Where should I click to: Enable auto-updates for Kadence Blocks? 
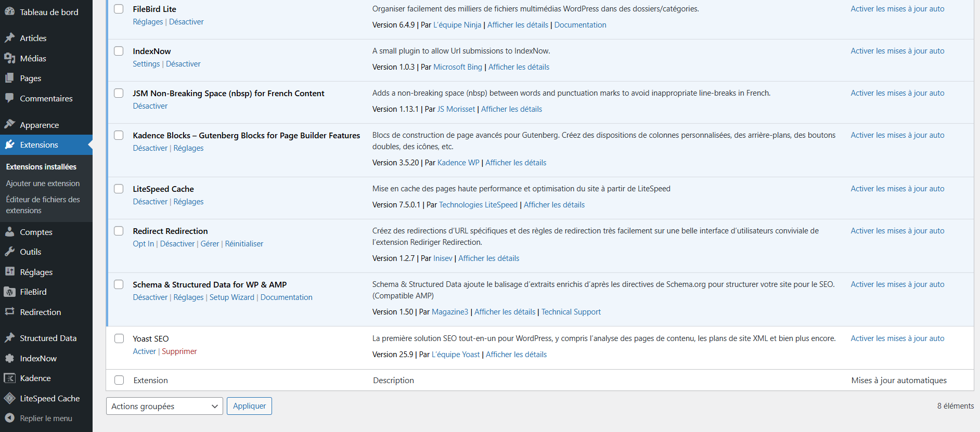coord(897,135)
